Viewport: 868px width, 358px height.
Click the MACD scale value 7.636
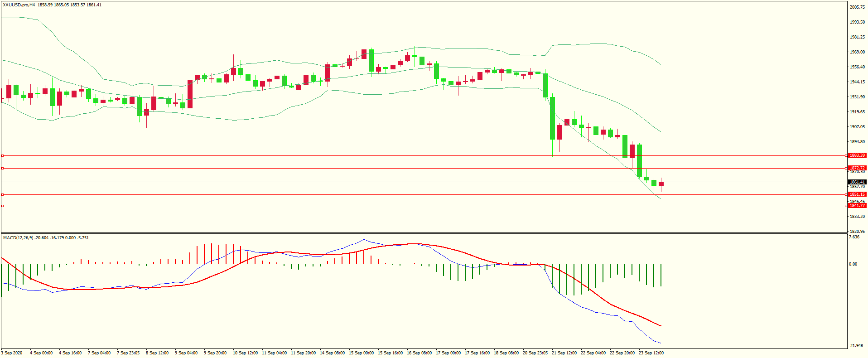[x=854, y=237]
